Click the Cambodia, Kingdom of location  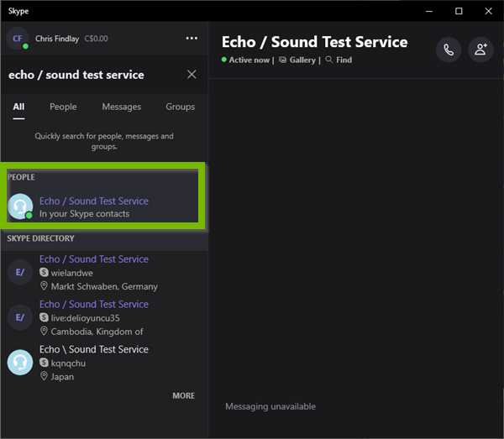pos(97,332)
